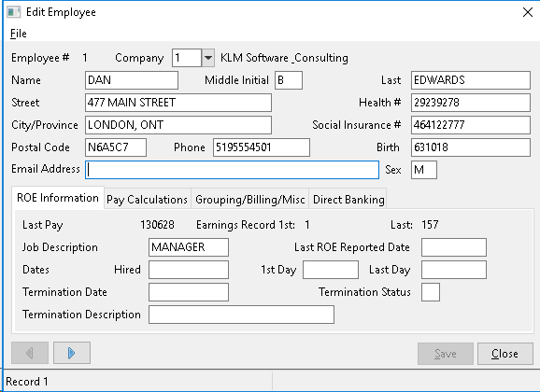Close the Edit Employee window
The image size is (540, 392).
[528, 12]
